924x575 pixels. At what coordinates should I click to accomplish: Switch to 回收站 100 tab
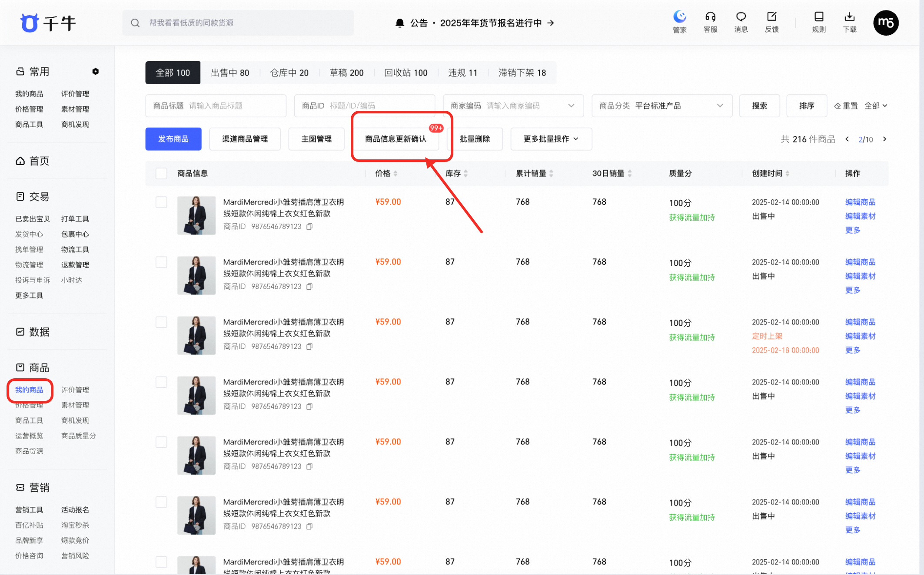tap(406, 73)
